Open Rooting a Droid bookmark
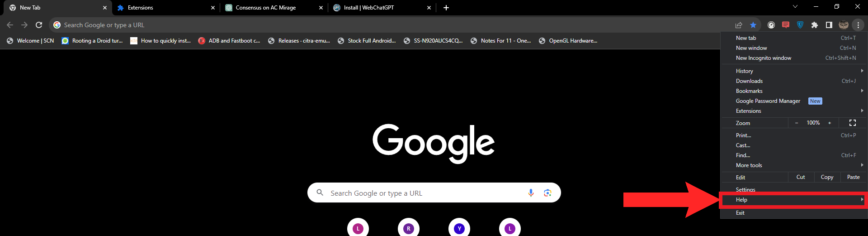868x236 pixels. coord(92,41)
